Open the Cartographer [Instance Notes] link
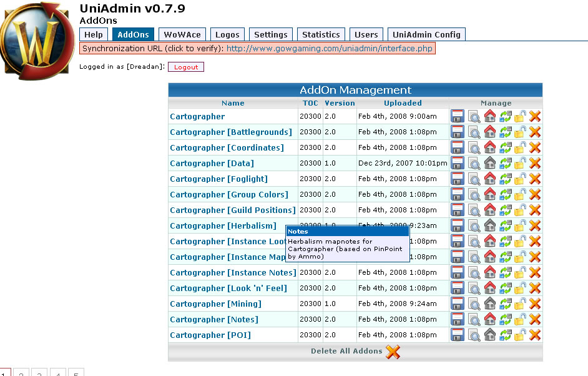This screenshot has width=588, height=376. tap(233, 273)
